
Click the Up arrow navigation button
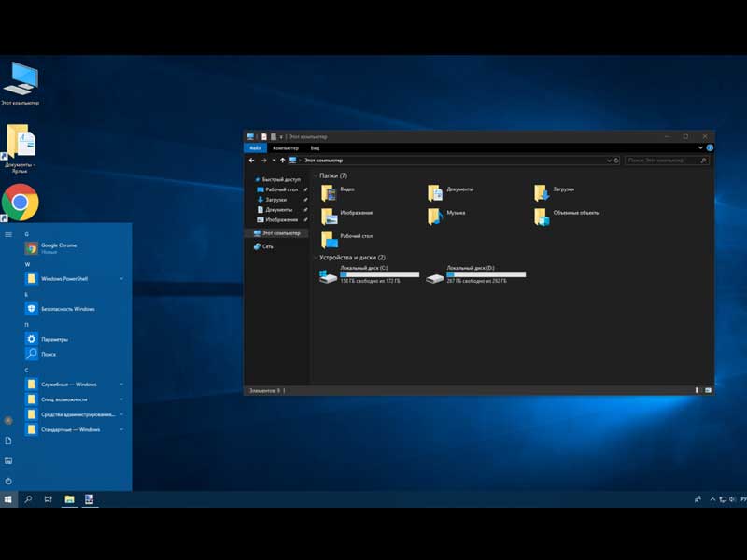click(282, 161)
